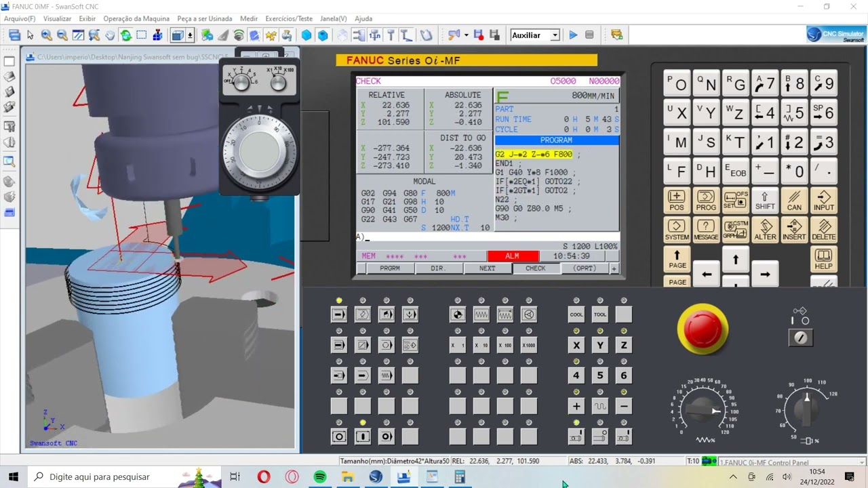
Task: Open the Operação da Maquina menu
Action: point(136,18)
